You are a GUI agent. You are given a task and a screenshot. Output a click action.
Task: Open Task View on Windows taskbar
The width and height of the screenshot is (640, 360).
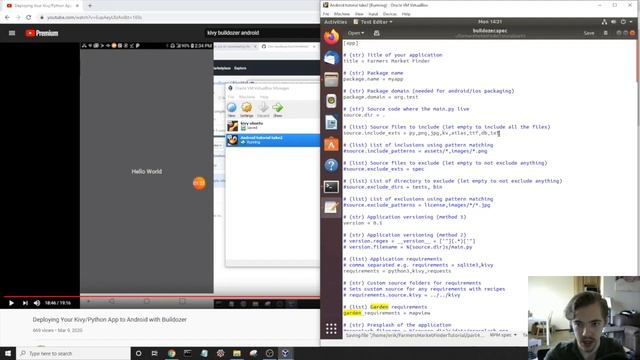155,353
